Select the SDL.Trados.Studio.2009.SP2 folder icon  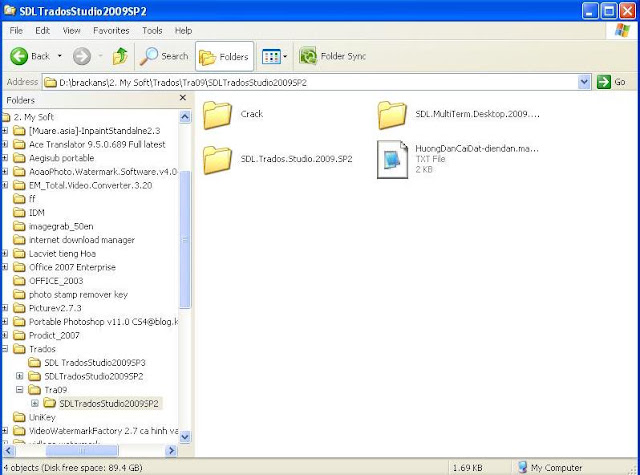(x=217, y=160)
